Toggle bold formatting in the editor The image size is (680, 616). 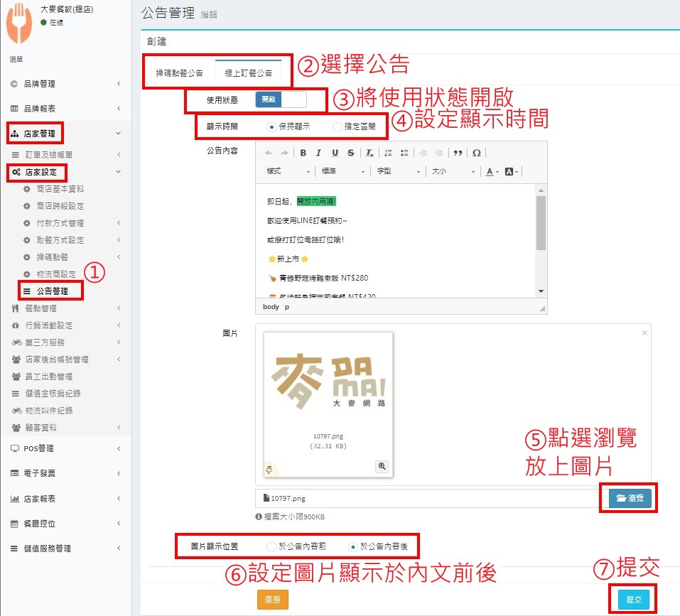click(303, 153)
